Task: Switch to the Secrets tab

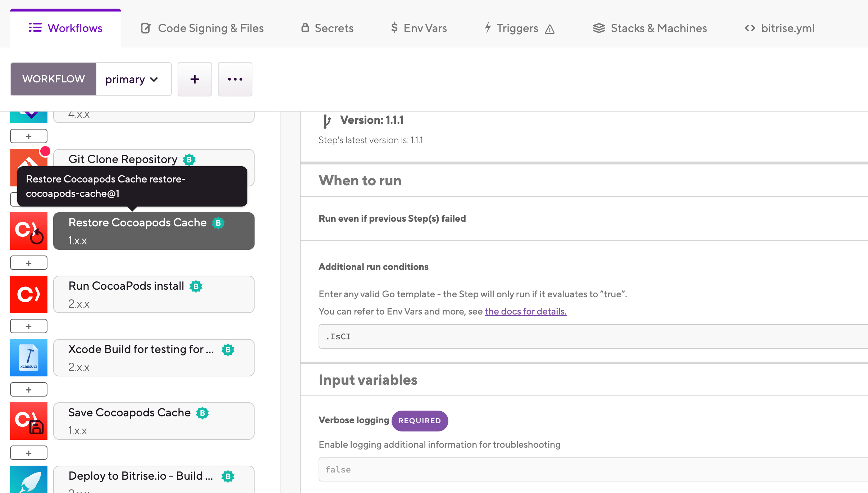Action: click(327, 28)
